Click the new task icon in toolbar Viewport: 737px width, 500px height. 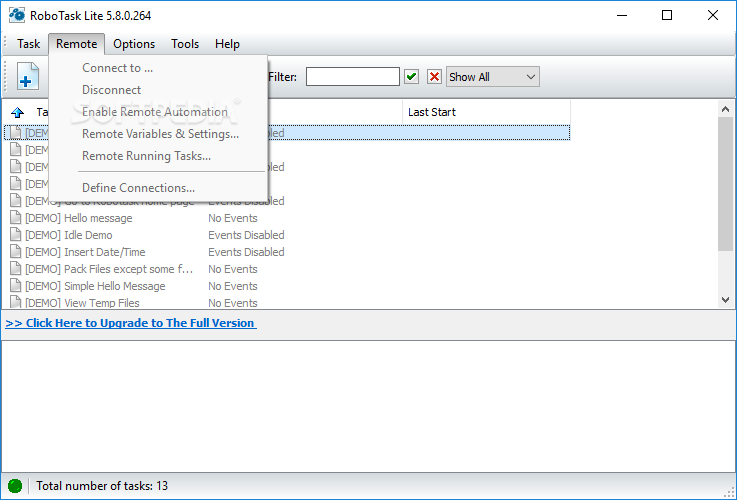point(28,76)
